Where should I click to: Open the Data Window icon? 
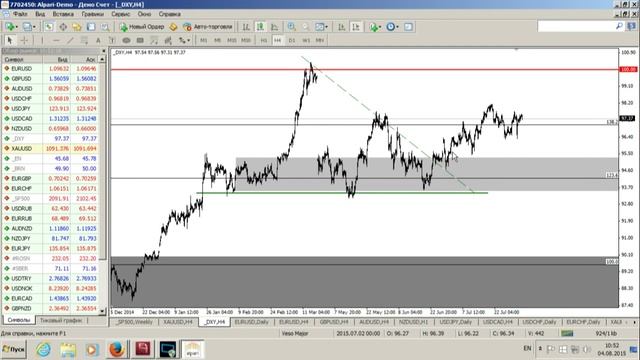click(63, 27)
